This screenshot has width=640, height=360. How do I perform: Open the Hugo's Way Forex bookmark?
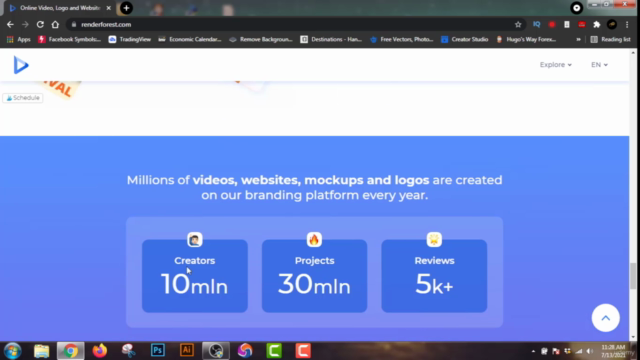(526, 39)
